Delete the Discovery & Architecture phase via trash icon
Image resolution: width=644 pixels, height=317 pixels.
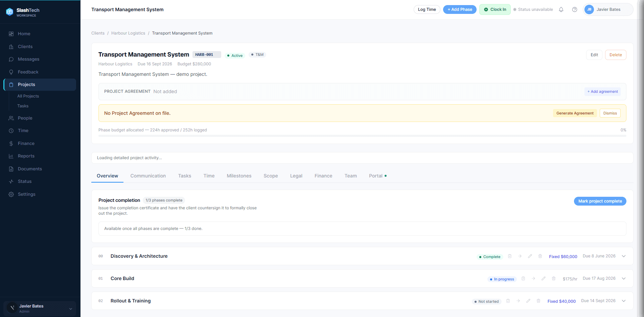[x=540, y=256]
